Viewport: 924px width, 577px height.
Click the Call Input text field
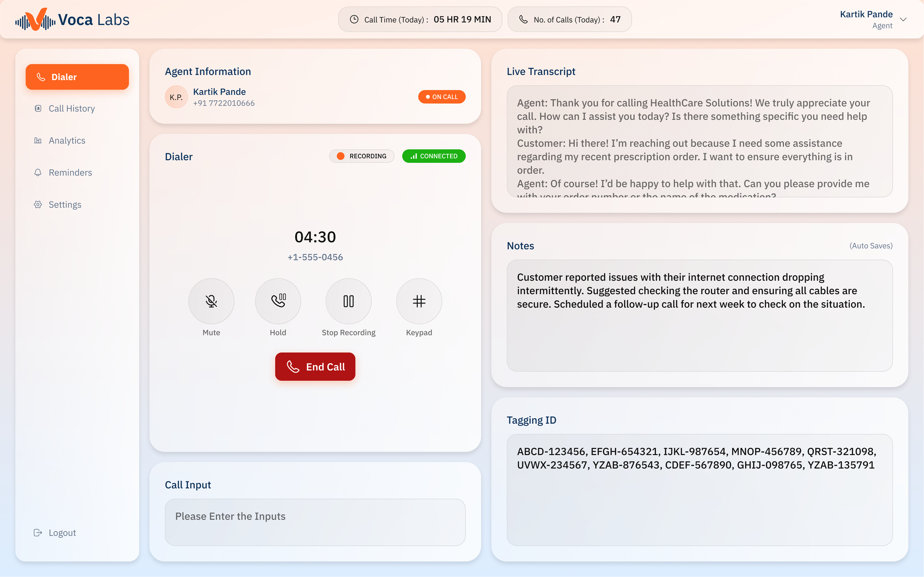click(315, 522)
